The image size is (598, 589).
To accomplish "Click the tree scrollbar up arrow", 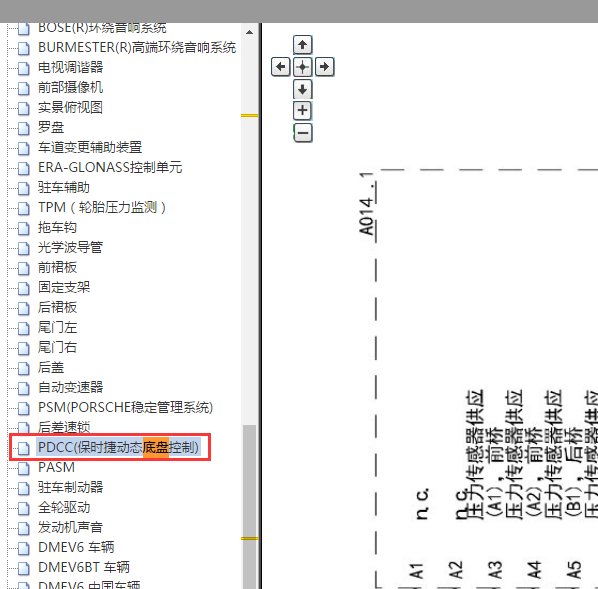I will (249, 32).
